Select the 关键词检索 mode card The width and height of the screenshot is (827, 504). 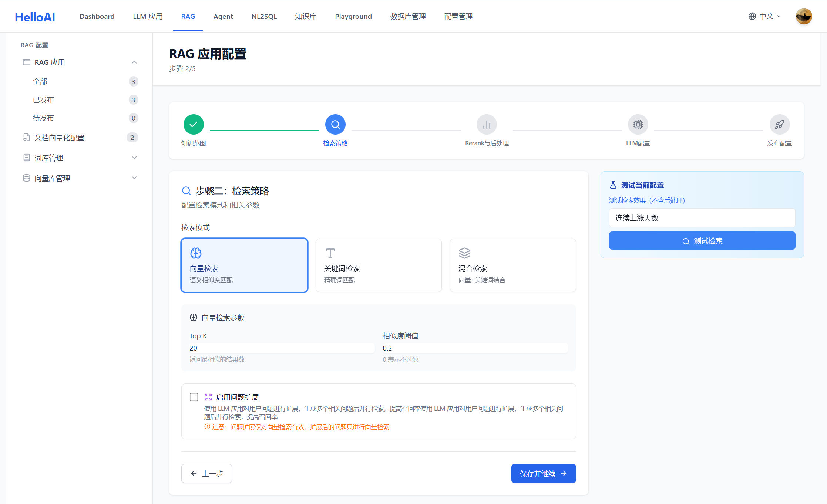(379, 265)
